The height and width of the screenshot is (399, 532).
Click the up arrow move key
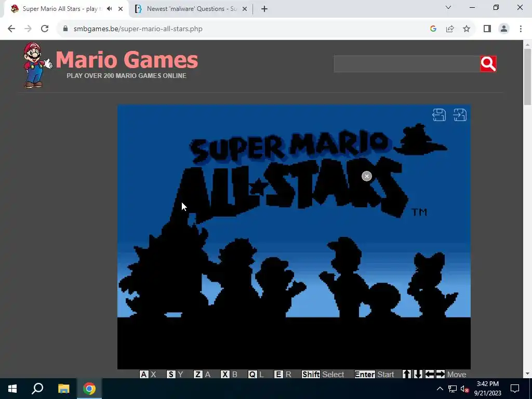[x=407, y=374]
